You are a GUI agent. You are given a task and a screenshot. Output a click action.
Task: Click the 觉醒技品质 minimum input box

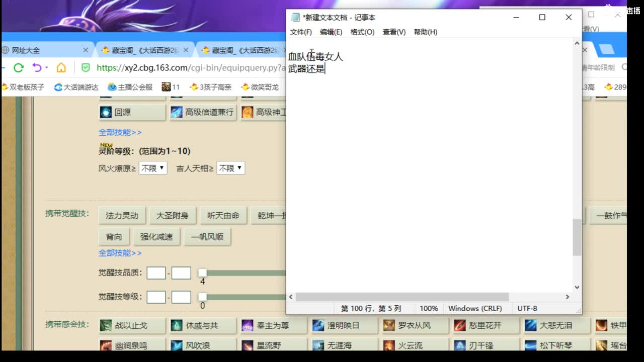156,273
